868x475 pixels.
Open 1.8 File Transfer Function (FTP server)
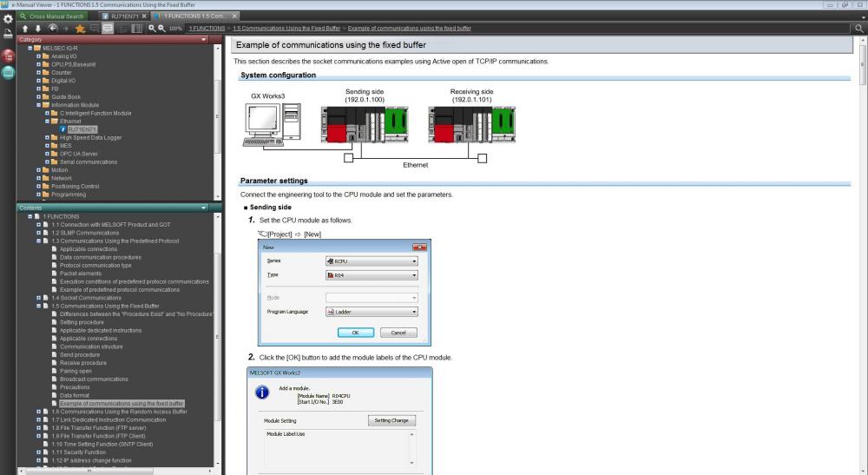tap(99, 428)
